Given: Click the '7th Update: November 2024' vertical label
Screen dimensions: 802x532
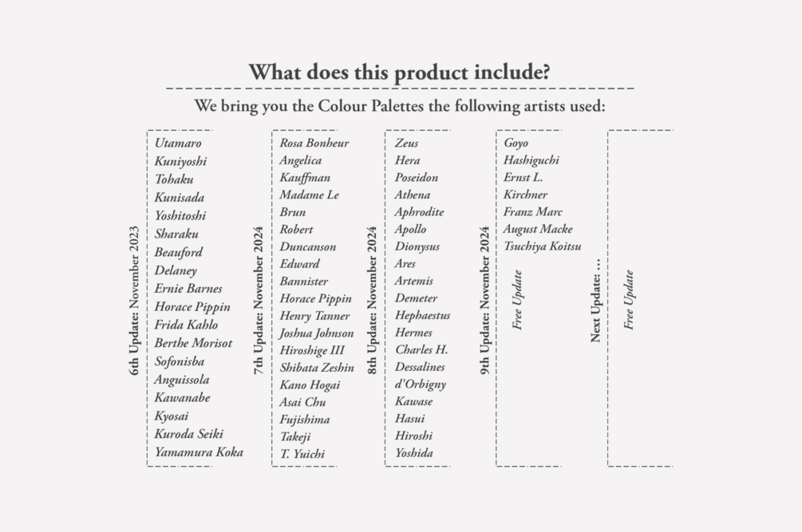Looking at the screenshot, I should click(x=259, y=300).
